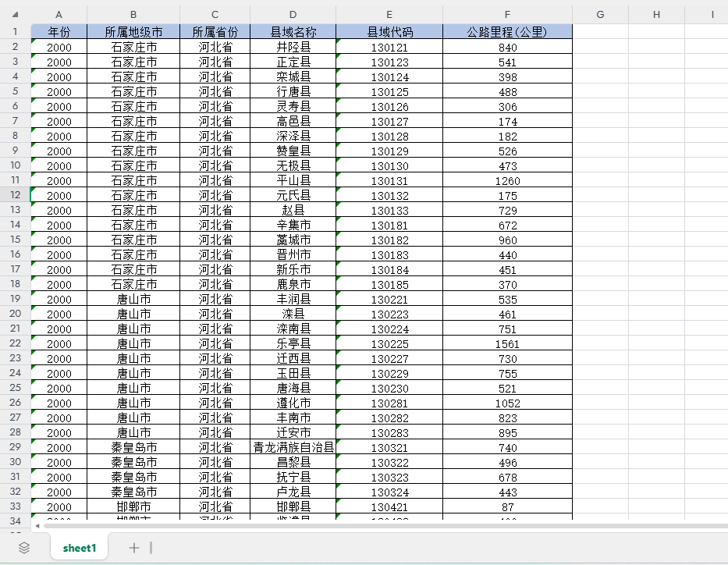The image size is (728, 565).
Task: Select cell containing 正定县
Action: [x=293, y=62]
